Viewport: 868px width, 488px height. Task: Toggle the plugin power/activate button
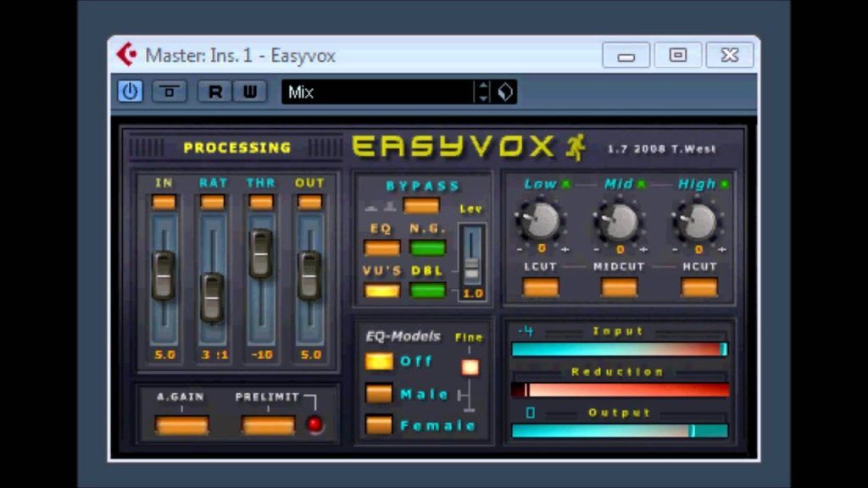130,91
